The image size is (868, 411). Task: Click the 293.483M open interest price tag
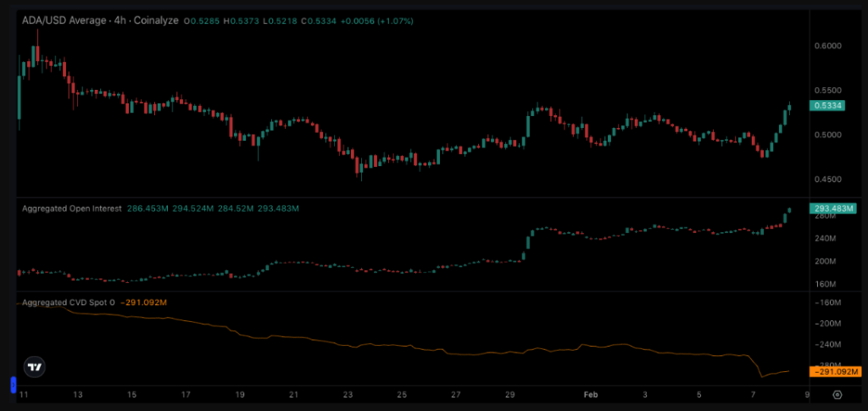(x=832, y=208)
